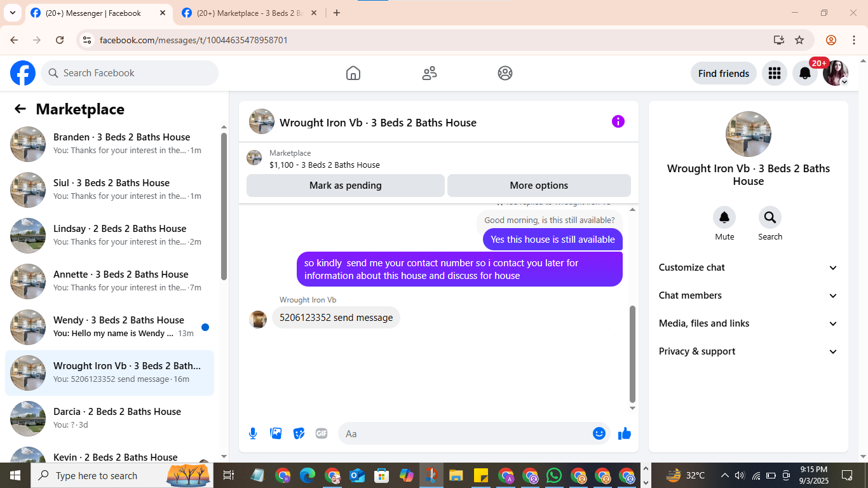Image resolution: width=868 pixels, height=488 pixels.
Task: Expand Media, files and links section
Action: pyautogui.click(x=748, y=323)
